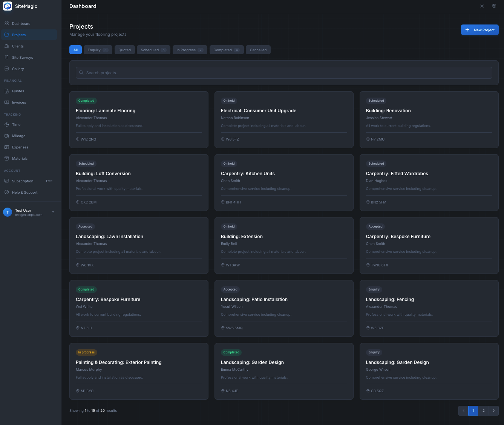Switch to the Scheduled filter tab
The image size is (504, 425).
pyautogui.click(x=153, y=50)
